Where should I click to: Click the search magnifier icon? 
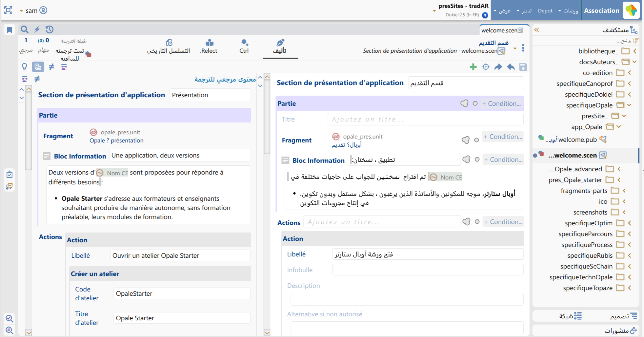[24, 29]
